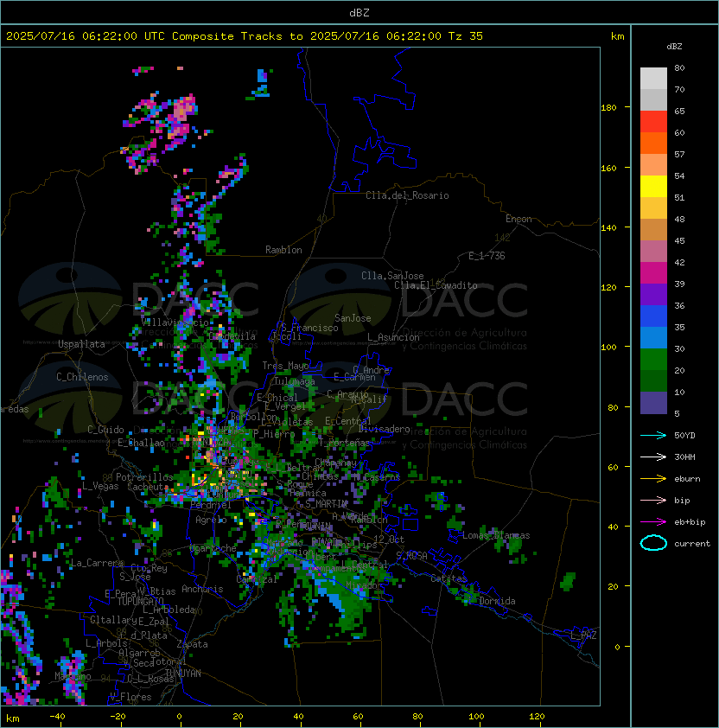Screen dimensions: 719x728
Task: Click the 'Uspallata' map label
Action: click(x=81, y=344)
